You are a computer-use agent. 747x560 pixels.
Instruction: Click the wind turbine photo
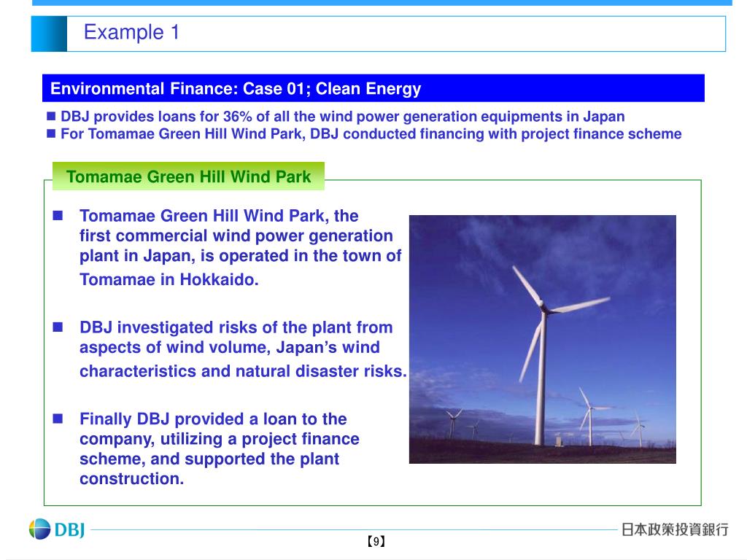[x=542, y=339]
